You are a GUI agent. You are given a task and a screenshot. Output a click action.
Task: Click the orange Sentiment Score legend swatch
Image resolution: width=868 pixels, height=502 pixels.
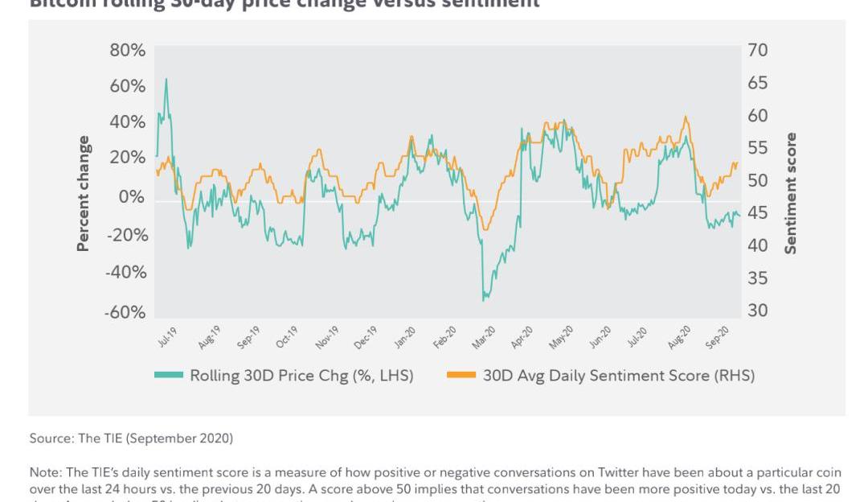click(461, 376)
